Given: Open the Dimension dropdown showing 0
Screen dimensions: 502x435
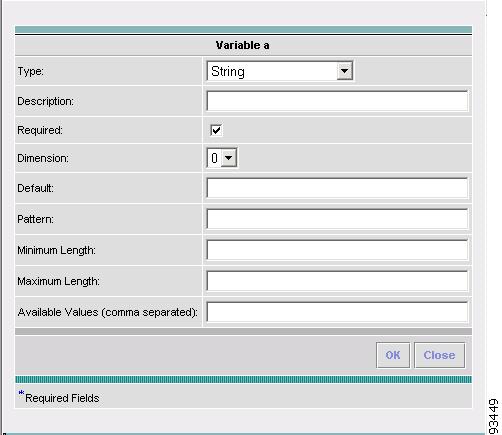Looking at the screenshot, I should (222, 158).
